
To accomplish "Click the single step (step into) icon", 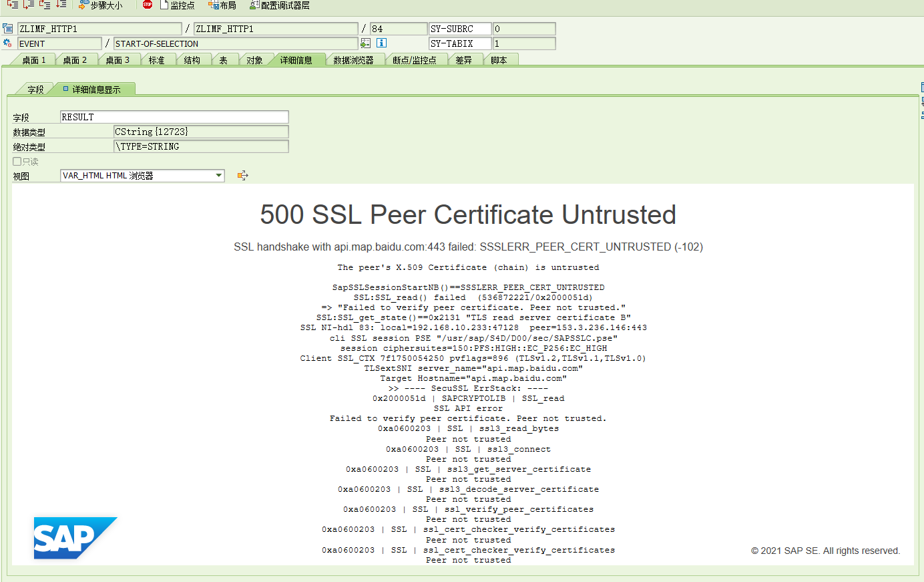I will click(x=13, y=5).
